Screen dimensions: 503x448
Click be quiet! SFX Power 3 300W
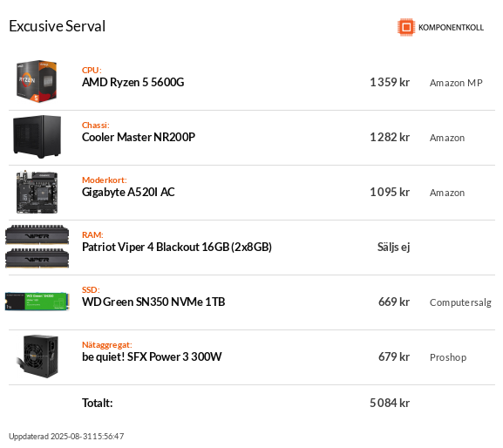152,357
